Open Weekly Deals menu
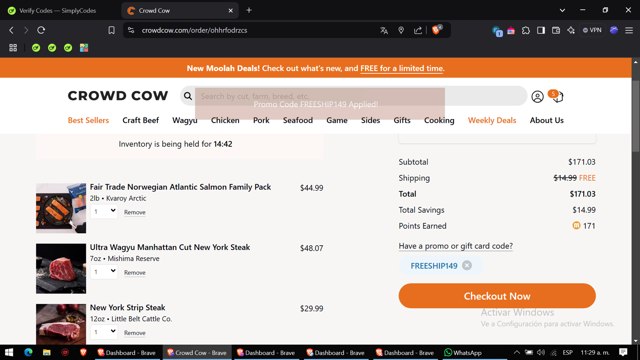This screenshot has width=640, height=360. tap(492, 120)
